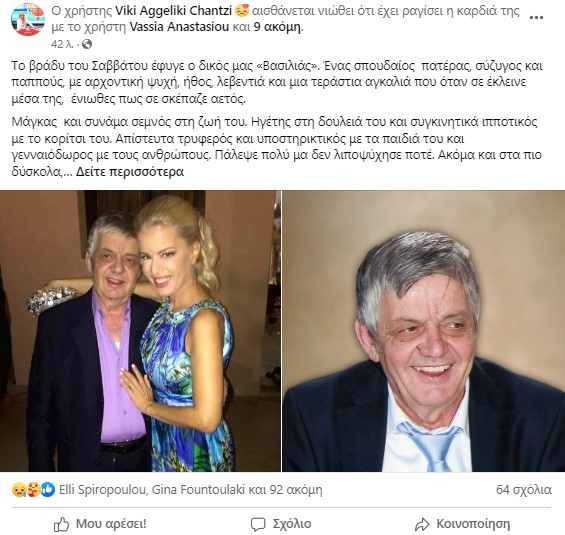Click the share arrow icon
565x535 pixels.
tap(422, 525)
